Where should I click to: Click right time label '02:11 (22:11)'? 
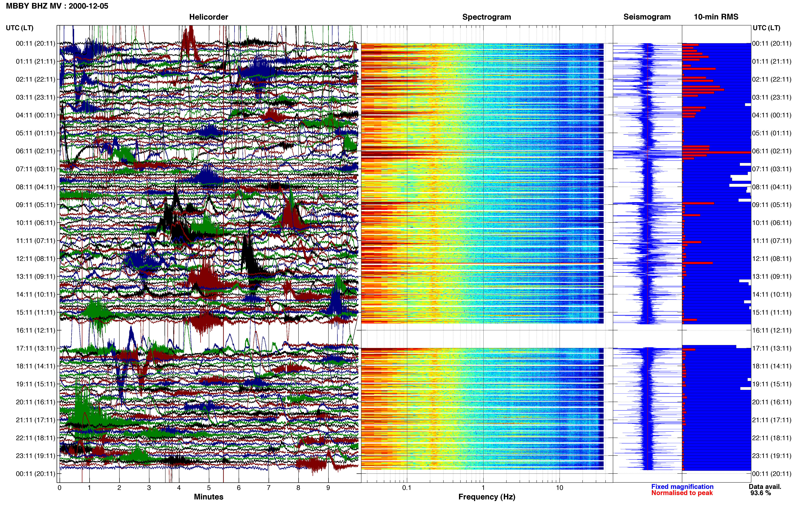(x=772, y=79)
